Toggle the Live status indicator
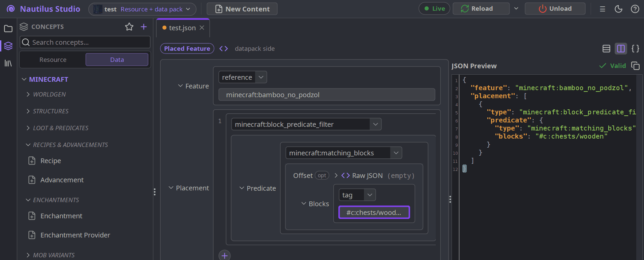 pyautogui.click(x=434, y=9)
